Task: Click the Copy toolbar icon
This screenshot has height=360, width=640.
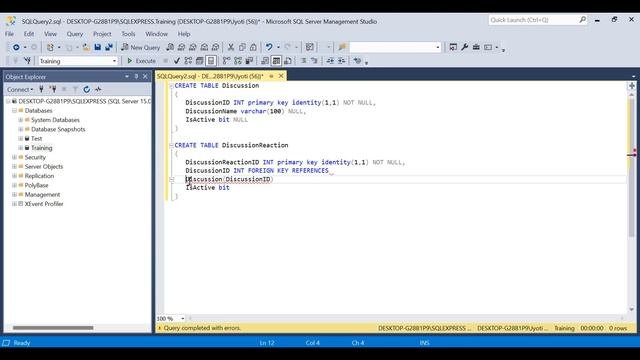Action: [242, 47]
